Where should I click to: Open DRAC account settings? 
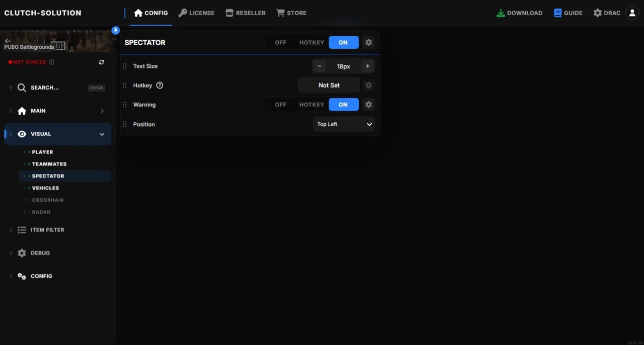pyautogui.click(x=607, y=13)
